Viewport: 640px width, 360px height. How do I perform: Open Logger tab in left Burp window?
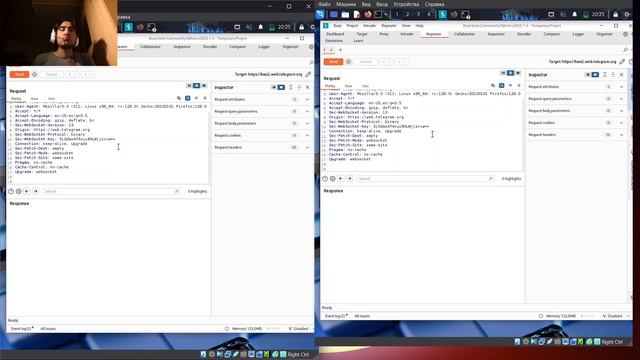[x=264, y=47]
